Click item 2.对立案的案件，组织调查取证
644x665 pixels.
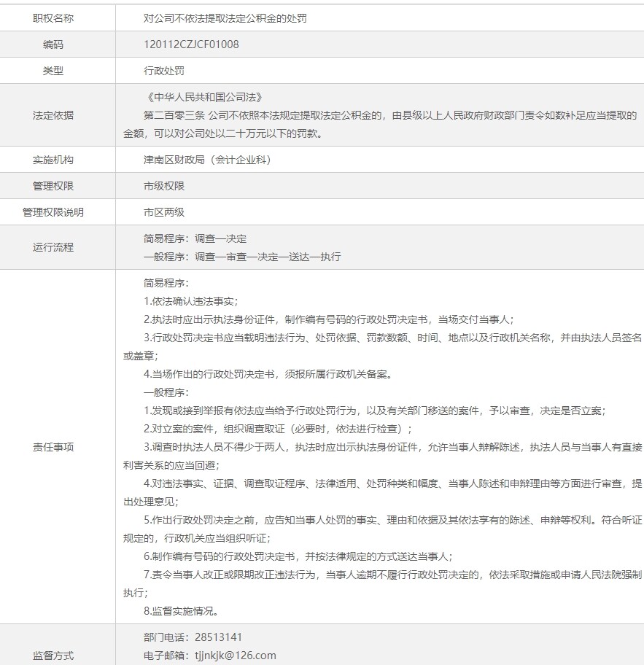click(278, 429)
